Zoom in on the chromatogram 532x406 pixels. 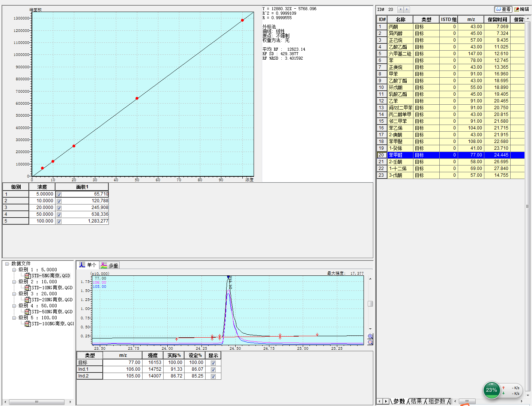[370, 336]
